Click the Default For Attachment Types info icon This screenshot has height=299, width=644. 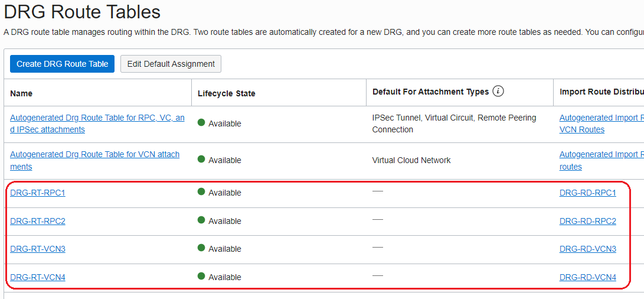coord(498,92)
